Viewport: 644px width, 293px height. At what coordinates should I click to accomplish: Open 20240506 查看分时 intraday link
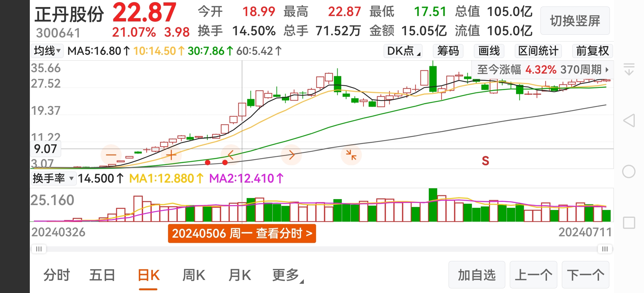(242, 233)
